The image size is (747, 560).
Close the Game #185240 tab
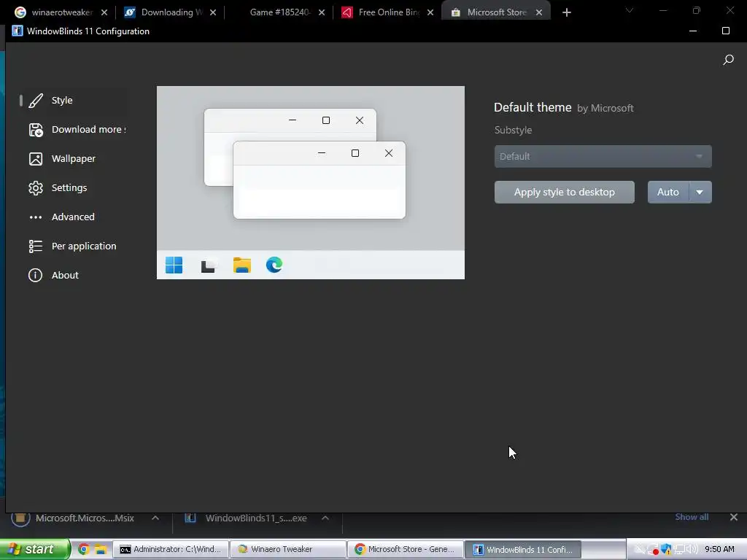[322, 12]
